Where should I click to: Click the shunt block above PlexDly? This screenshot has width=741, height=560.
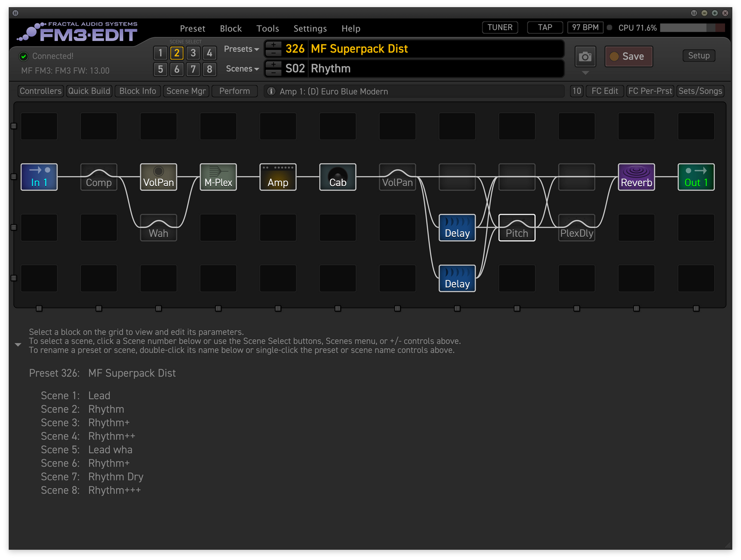tap(577, 177)
